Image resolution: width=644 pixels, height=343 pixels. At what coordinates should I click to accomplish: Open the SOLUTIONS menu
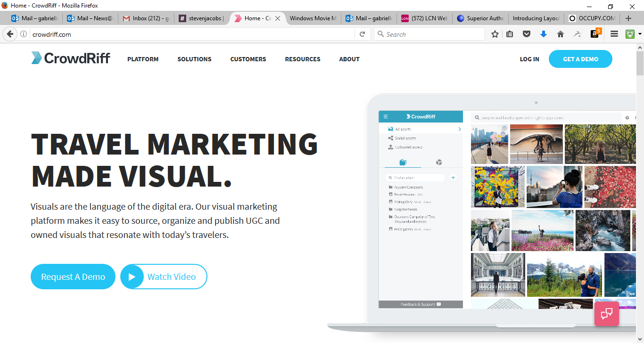194,59
